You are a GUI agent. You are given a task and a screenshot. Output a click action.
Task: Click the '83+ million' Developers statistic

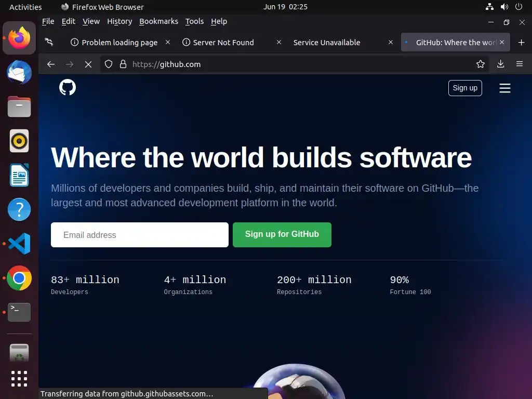coord(85,285)
